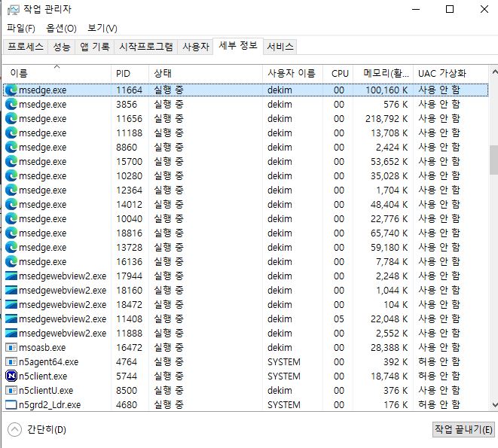Click the vertical scrollbar thumb

494,160
